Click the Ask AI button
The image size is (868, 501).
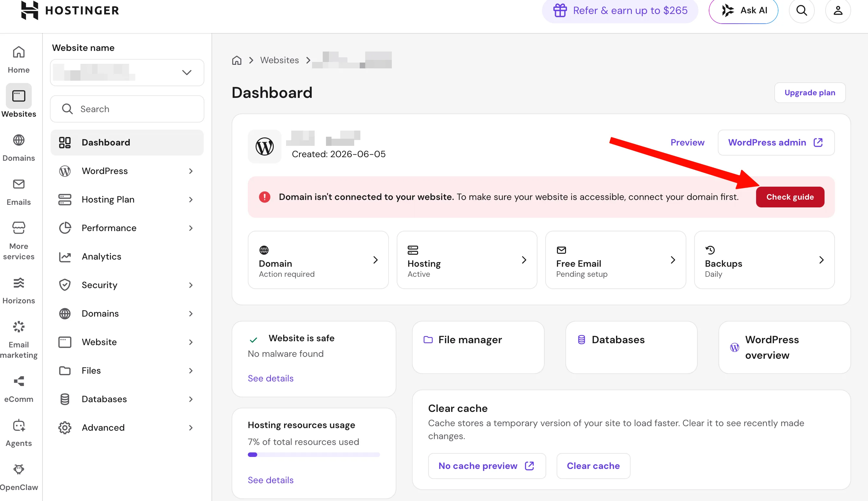[743, 11]
